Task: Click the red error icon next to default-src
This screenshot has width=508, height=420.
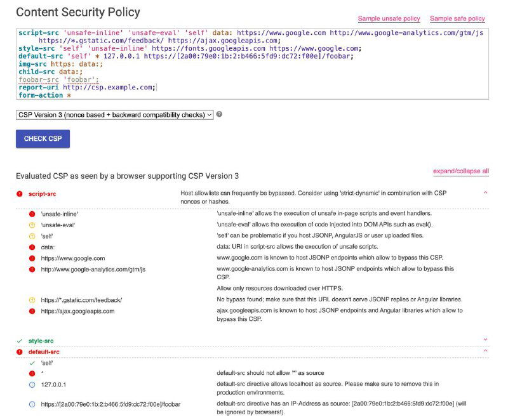Action: click(20, 351)
